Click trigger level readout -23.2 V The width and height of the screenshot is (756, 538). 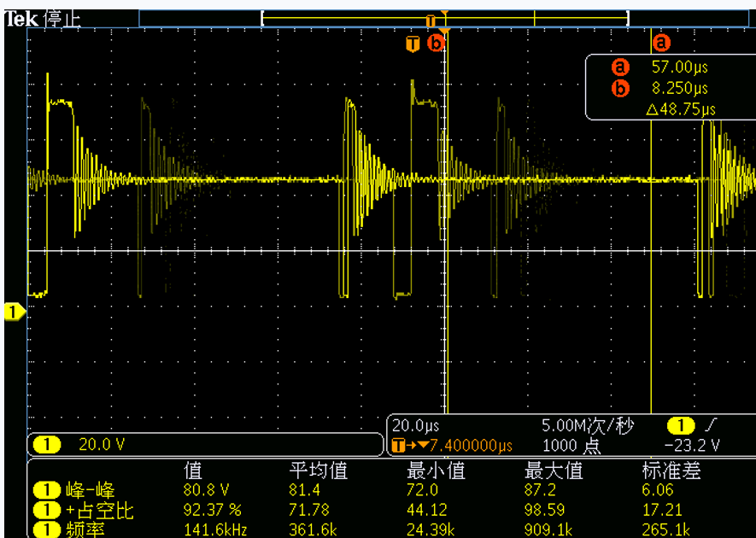pos(692,446)
